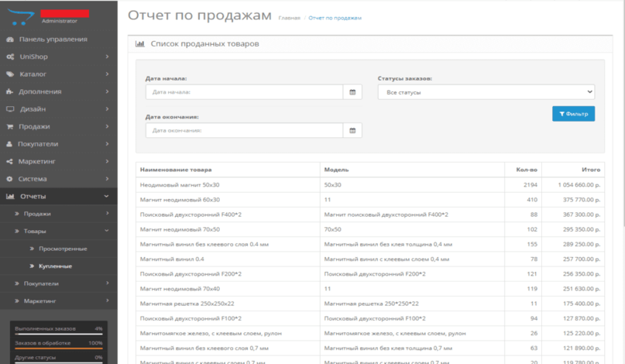Focus the Дата начала input field
The width and height of the screenshot is (625, 364).
(244, 92)
